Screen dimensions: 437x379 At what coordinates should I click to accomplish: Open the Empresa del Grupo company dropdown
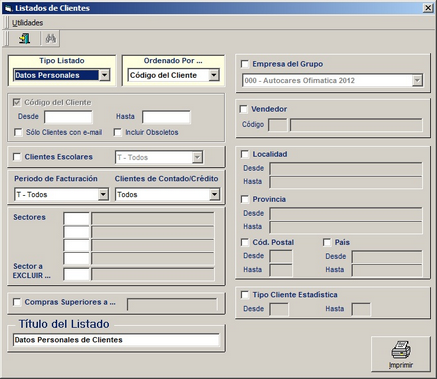tap(417, 80)
